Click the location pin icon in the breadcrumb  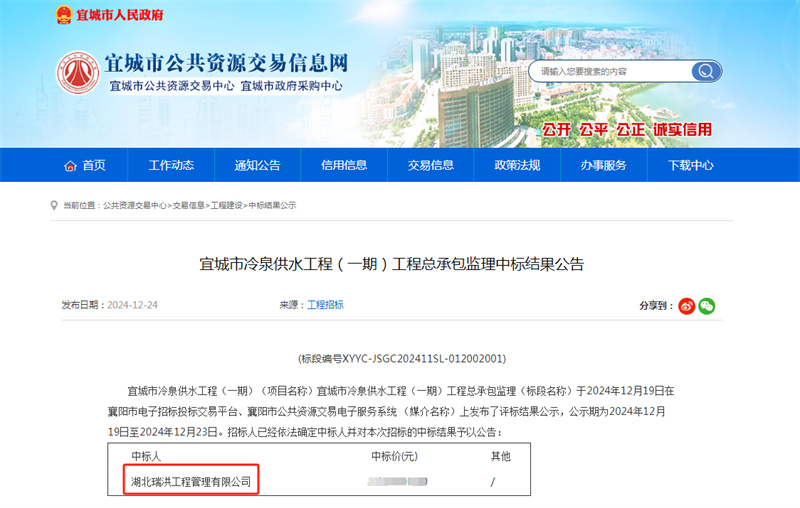coord(54,206)
